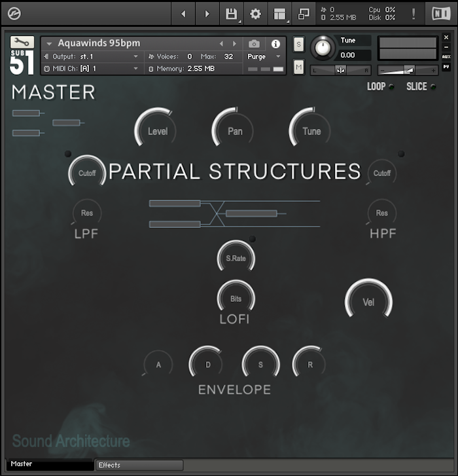Click the minimized view window icon

click(304, 14)
